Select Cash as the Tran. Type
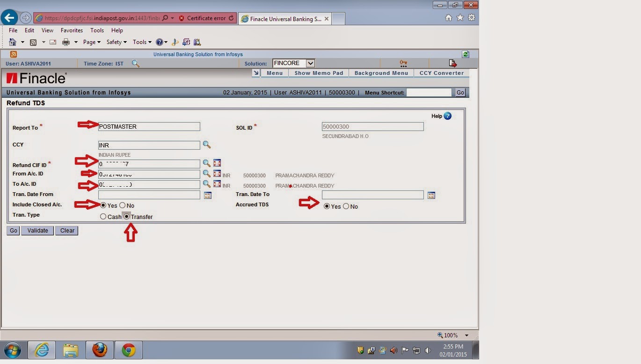 (103, 216)
